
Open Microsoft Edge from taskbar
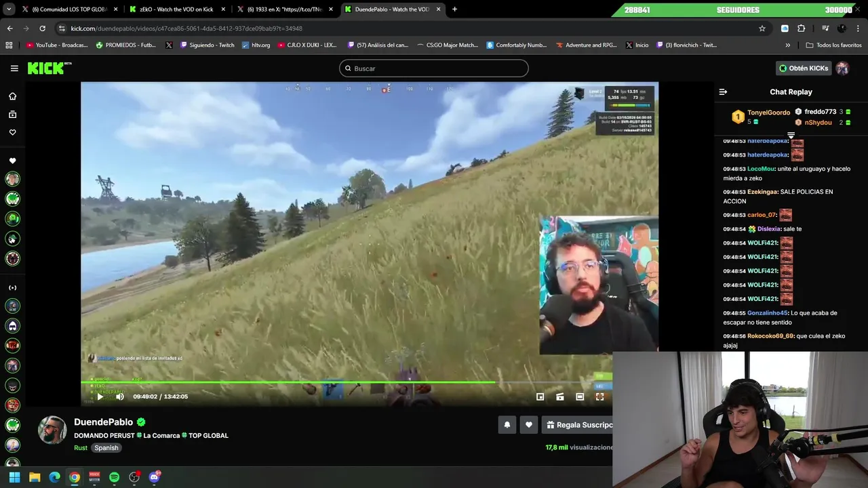(54, 477)
